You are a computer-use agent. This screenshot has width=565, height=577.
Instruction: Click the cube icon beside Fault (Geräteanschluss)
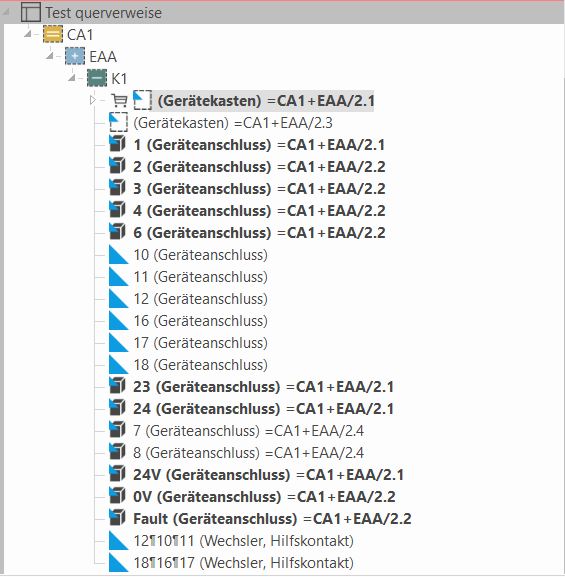pyautogui.click(x=118, y=518)
